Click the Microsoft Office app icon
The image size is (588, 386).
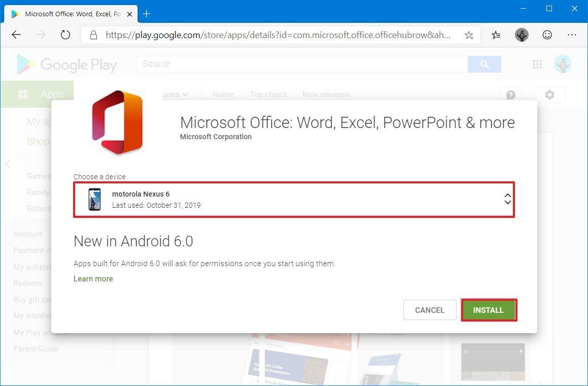coord(116,122)
